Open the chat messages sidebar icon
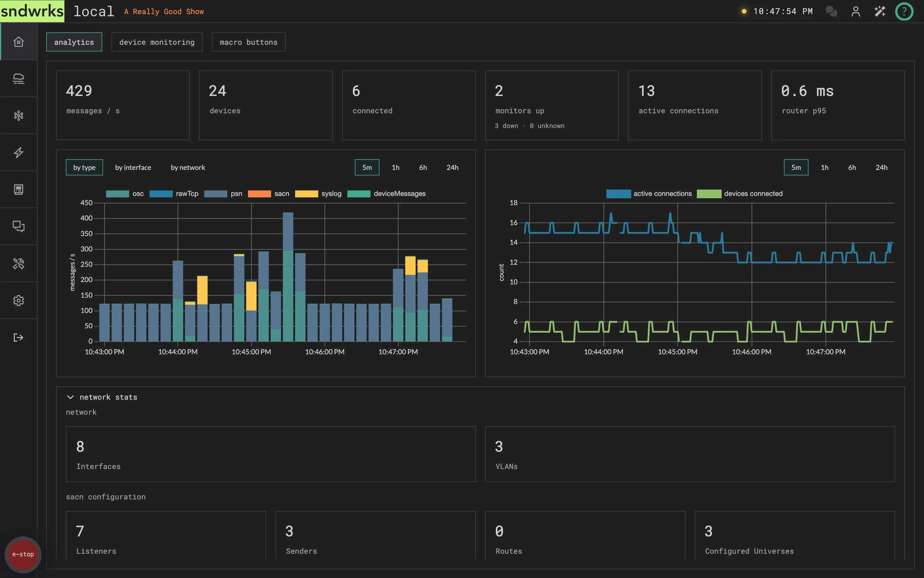This screenshot has height=578, width=924. tap(18, 226)
